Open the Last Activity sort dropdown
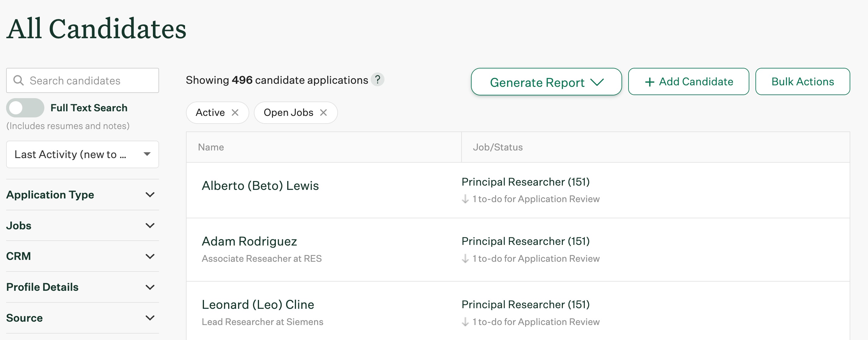 point(82,154)
